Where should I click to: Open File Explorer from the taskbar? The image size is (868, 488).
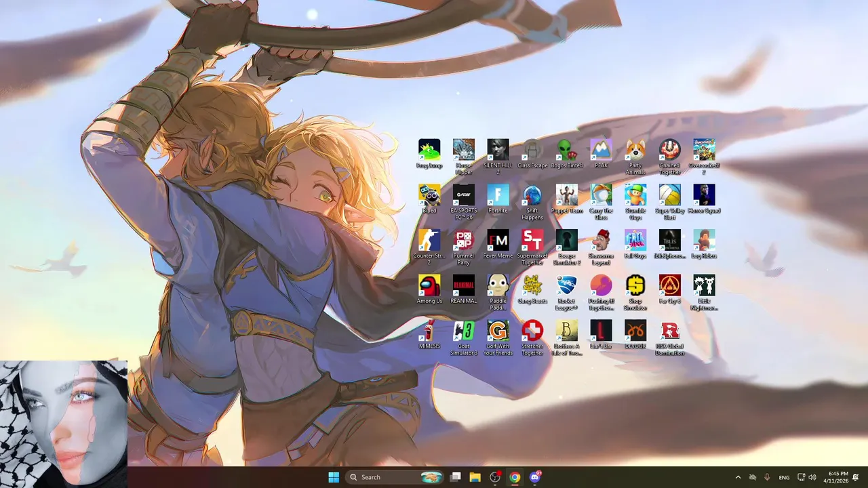point(475,477)
